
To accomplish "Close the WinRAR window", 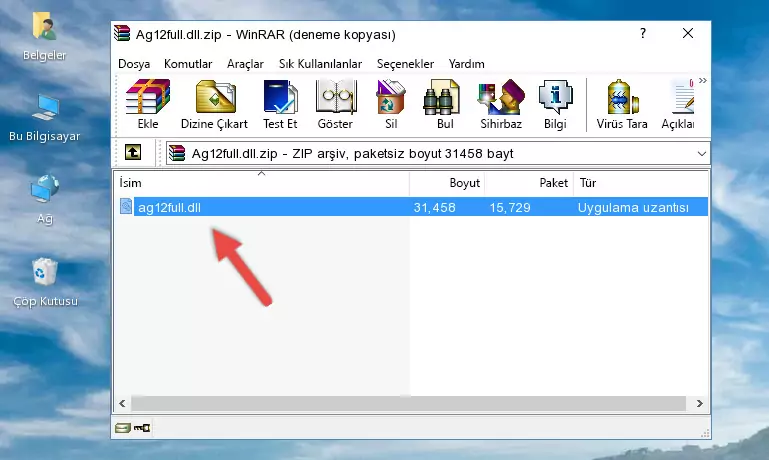I will tap(688, 33).
